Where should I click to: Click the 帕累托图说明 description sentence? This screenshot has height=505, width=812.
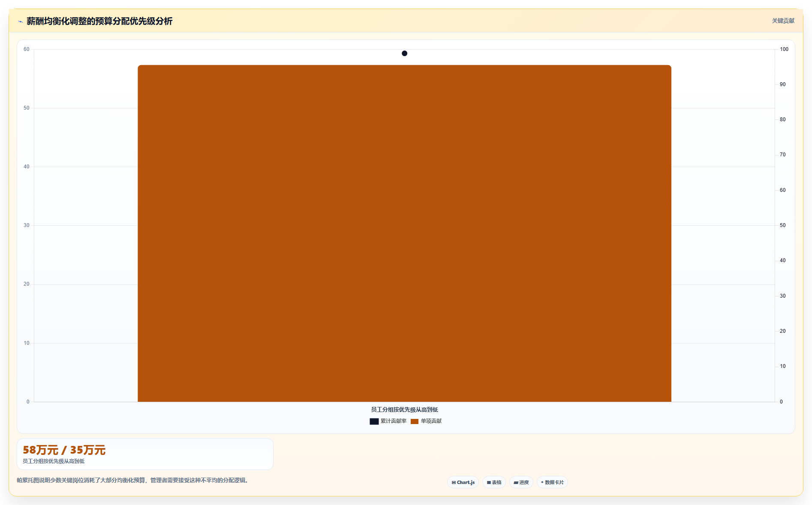[133, 481]
